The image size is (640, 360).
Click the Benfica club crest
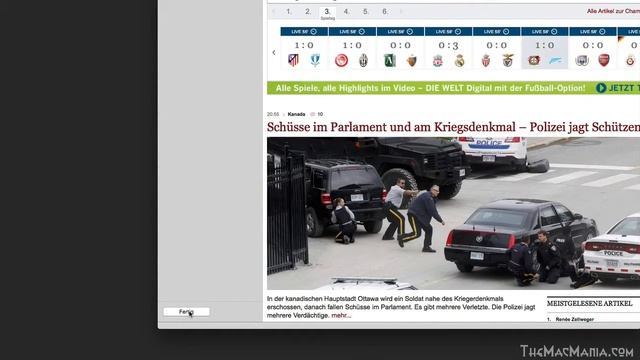[508, 60]
